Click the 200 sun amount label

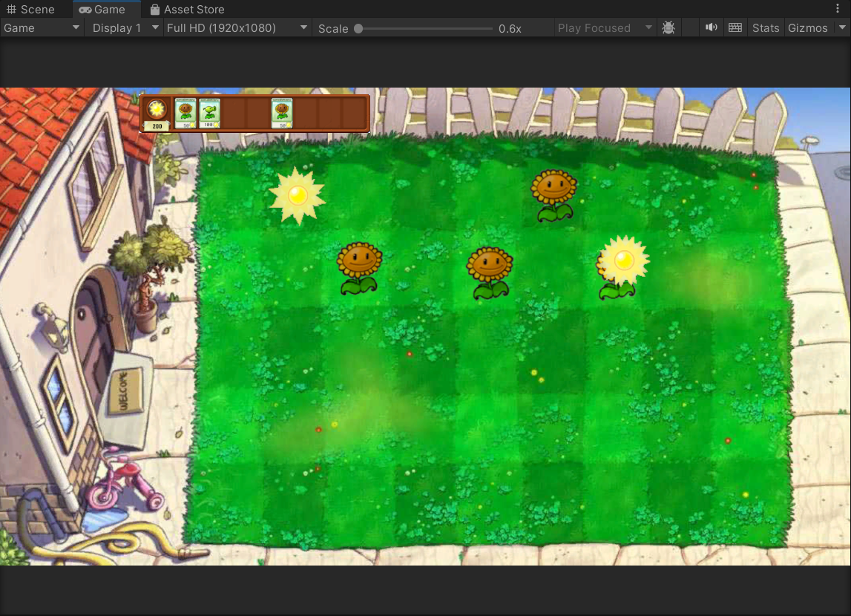tap(157, 126)
